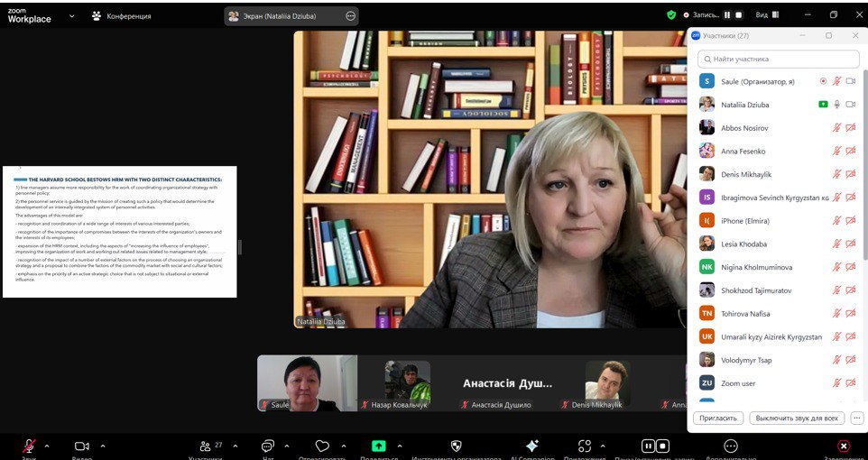This screenshot has height=460, width=868.
Task: Select the Saule video thumbnail
Action: click(x=308, y=383)
